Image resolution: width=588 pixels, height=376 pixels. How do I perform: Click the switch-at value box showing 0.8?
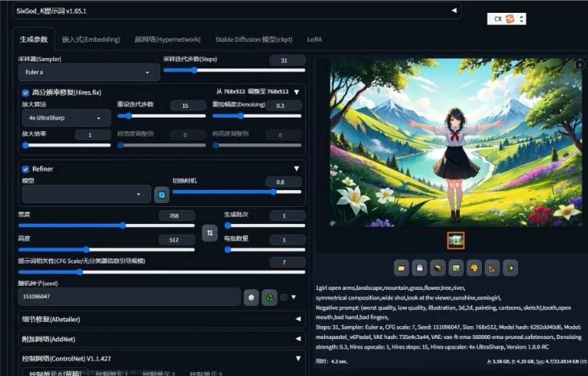283,182
